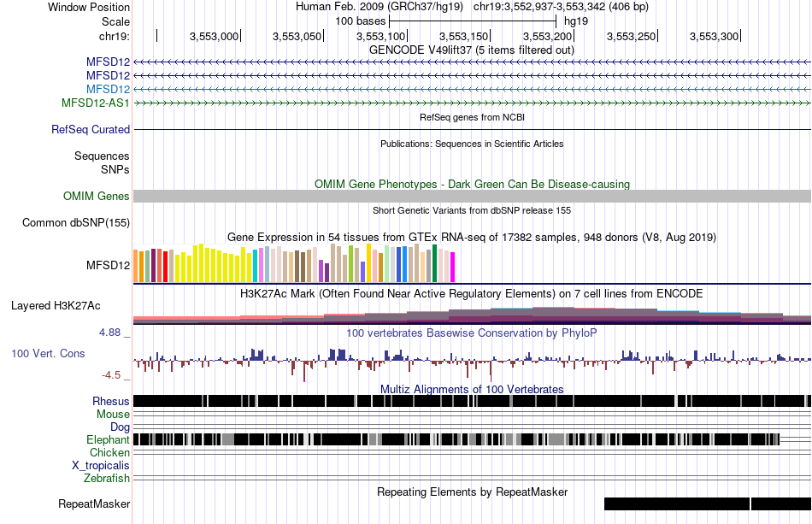The image size is (812, 524).
Task: Click the Chicken alignment label
Action: tap(109, 452)
